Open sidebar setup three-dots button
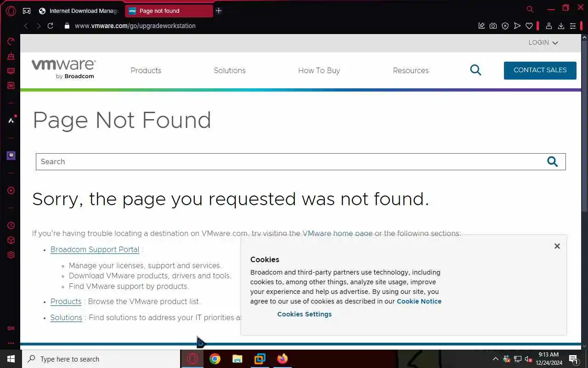This screenshot has width=588, height=368. (x=11, y=343)
